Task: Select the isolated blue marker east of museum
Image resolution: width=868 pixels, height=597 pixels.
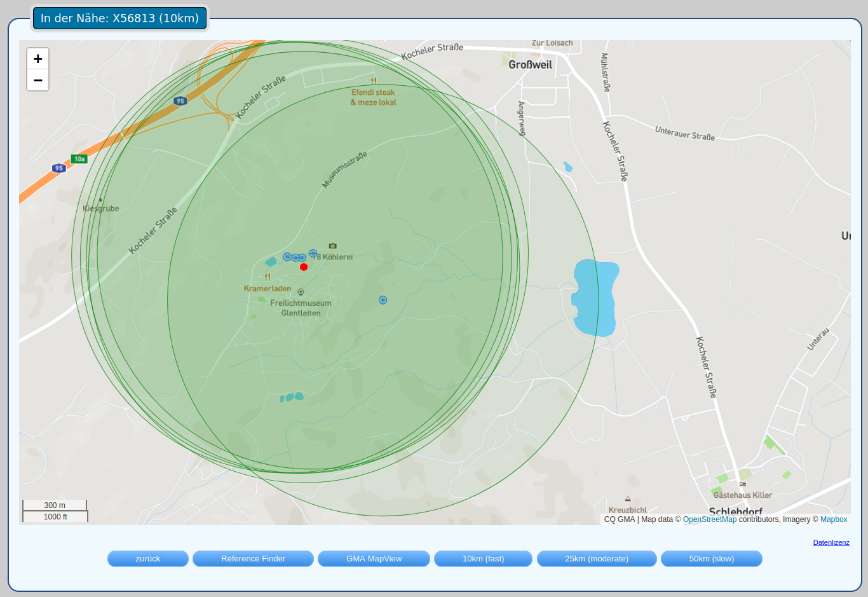Action: (x=383, y=300)
